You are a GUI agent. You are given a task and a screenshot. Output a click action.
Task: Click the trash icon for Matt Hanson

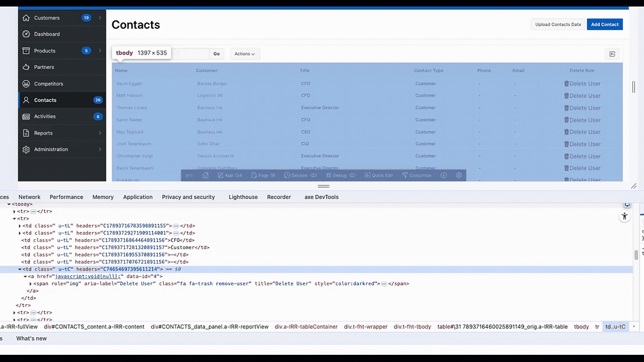(x=566, y=96)
